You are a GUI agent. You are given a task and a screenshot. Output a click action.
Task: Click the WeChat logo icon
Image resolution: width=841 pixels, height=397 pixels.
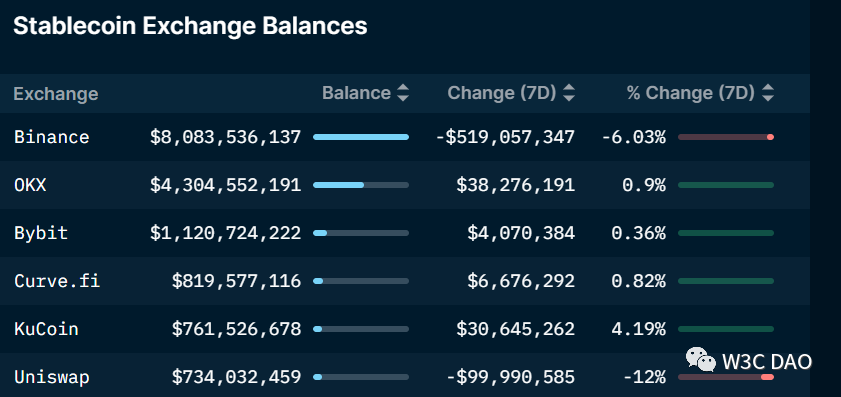point(701,359)
